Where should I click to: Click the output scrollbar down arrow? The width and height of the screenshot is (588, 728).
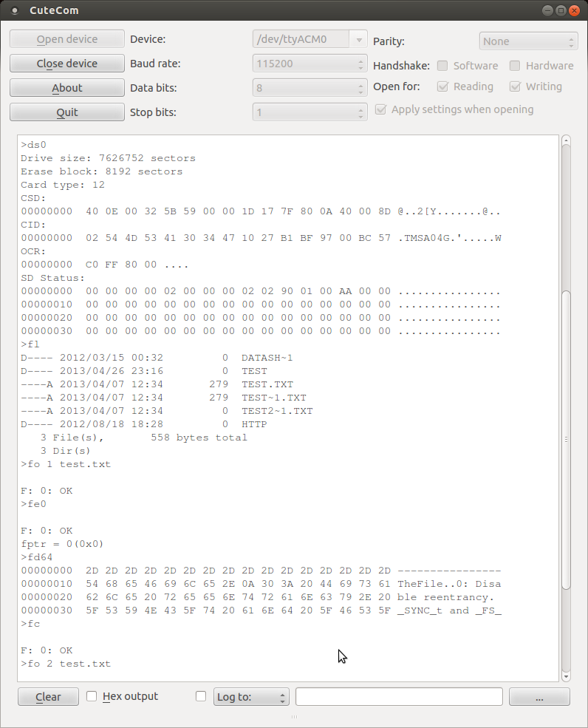(567, 676)
